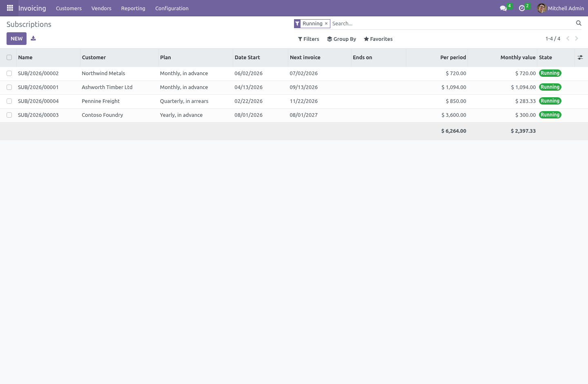Open the conversations messages icon

(503, 8)
